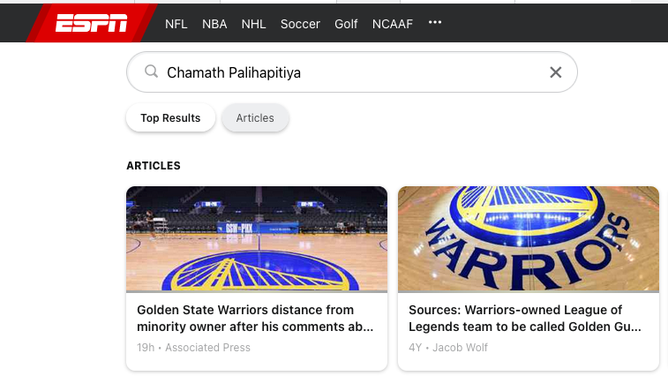
Task: Click the Associated Press byline
Action: pyautogui.click(x=207, y=347)
